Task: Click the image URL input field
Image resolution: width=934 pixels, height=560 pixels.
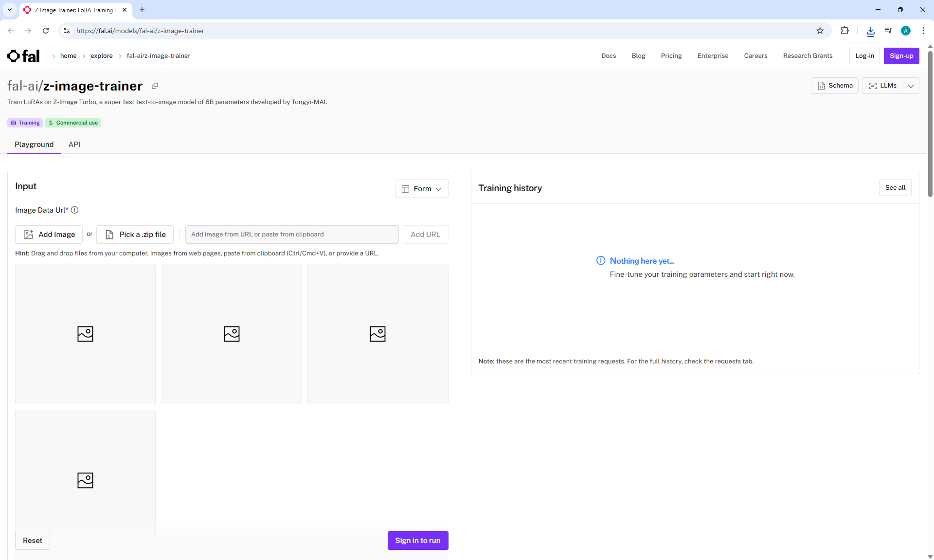Action: tap(292, 235)
